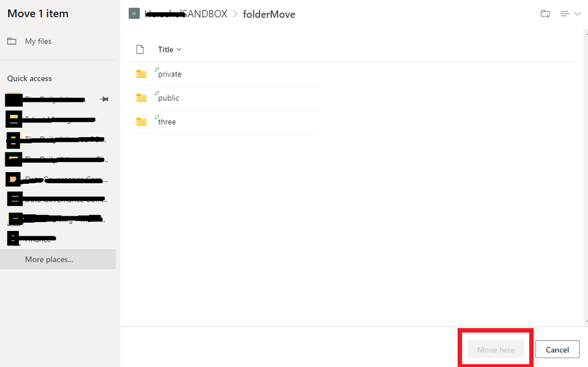Open the Create new folder icon
Image resolution: width=588 pixels, height=367 pixels.
tap(544, 13)
